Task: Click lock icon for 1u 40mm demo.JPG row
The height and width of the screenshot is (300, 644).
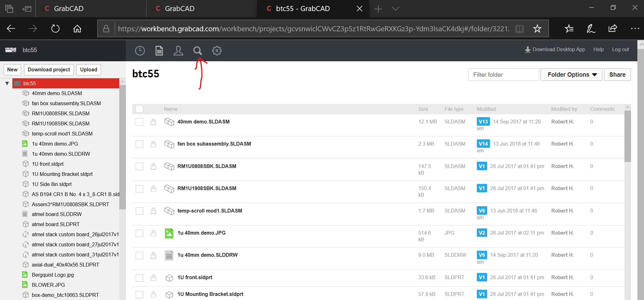Action: (153, 233)
